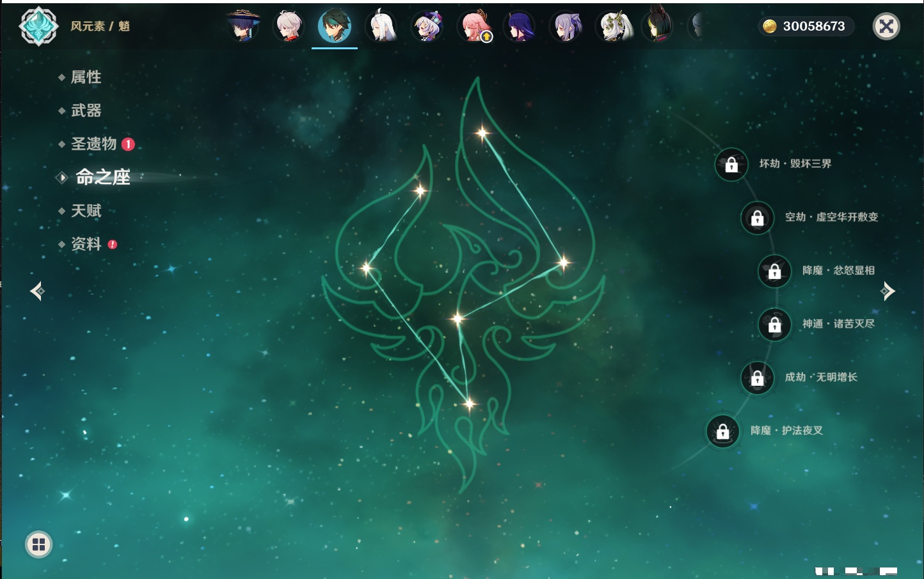This screenshot has height=579, width=924.
Task: Open the four-square grid view button
Action: (x=38, y=544)
